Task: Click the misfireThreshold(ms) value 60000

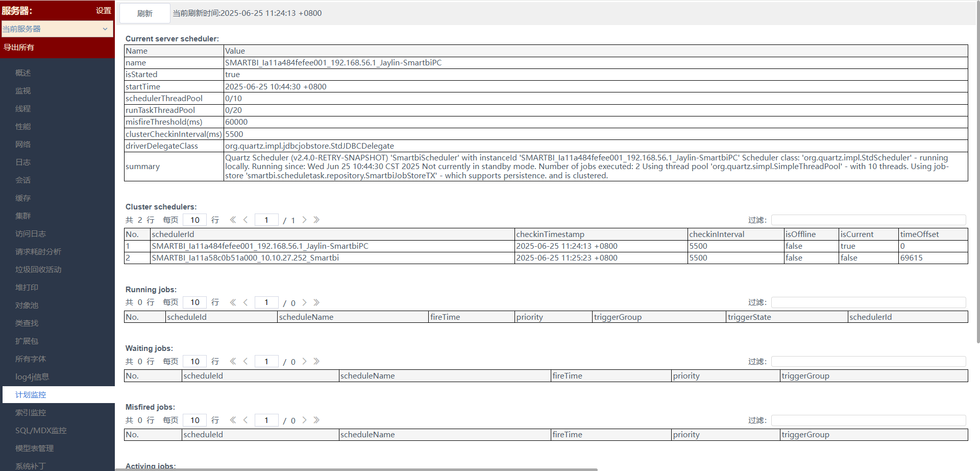Action: pos(236,122)
